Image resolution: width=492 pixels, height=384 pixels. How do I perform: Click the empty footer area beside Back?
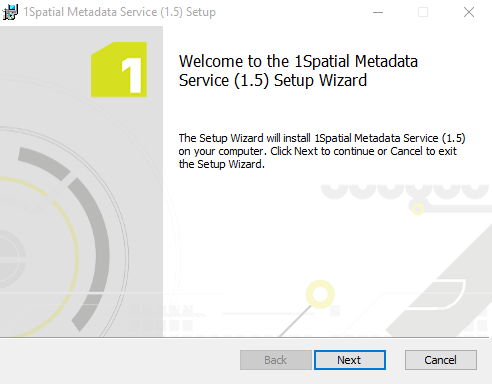coord(120,360)
